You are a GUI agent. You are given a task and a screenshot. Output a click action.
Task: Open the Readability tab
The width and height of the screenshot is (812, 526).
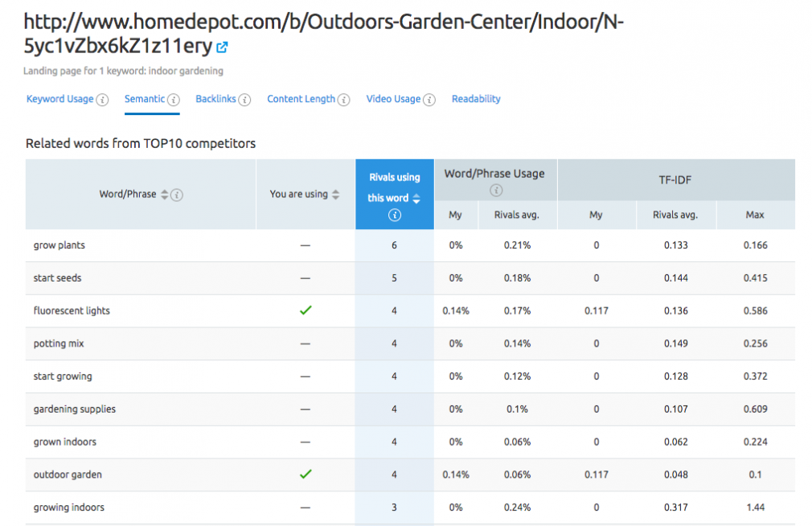[x=476, y=99]
